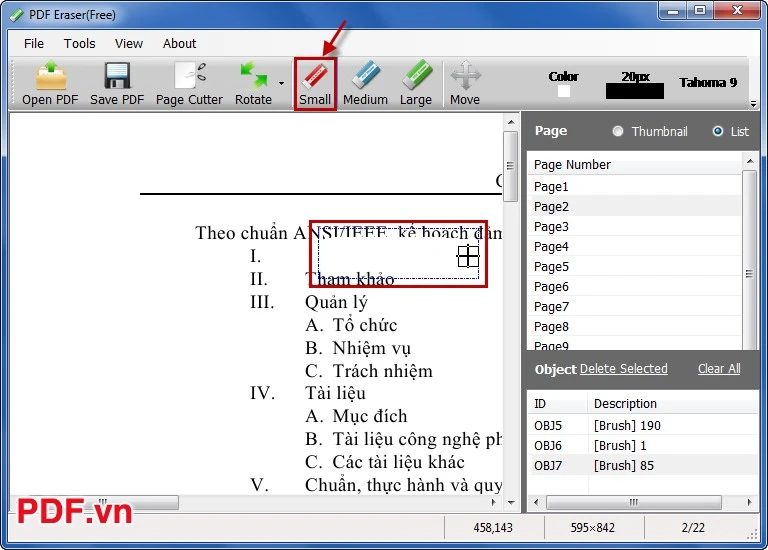
Task: Select object row OBJ6
Action: pyautogui.click(x=644, y=446)
